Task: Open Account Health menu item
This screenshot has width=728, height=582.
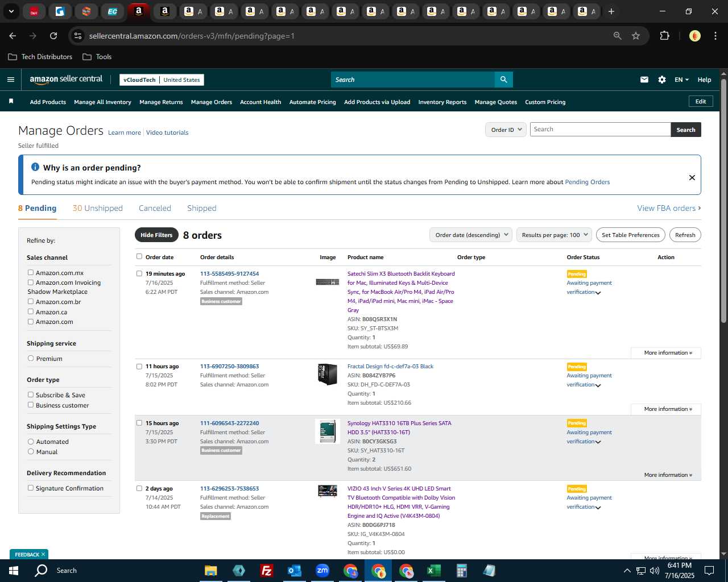Action: 260,102
